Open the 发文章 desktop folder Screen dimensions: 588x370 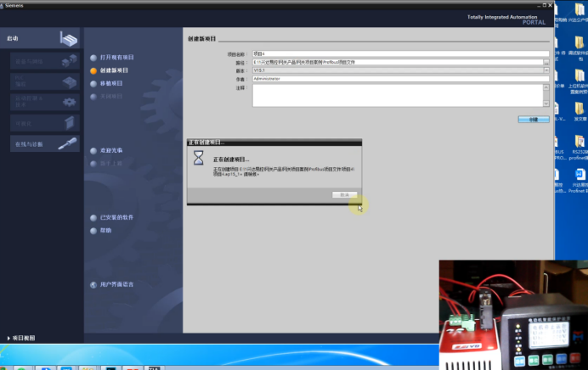[580, 112]
